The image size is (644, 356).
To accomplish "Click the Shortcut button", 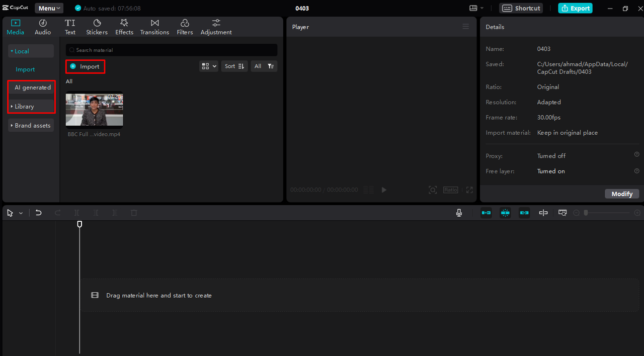I will pos(521,8).
